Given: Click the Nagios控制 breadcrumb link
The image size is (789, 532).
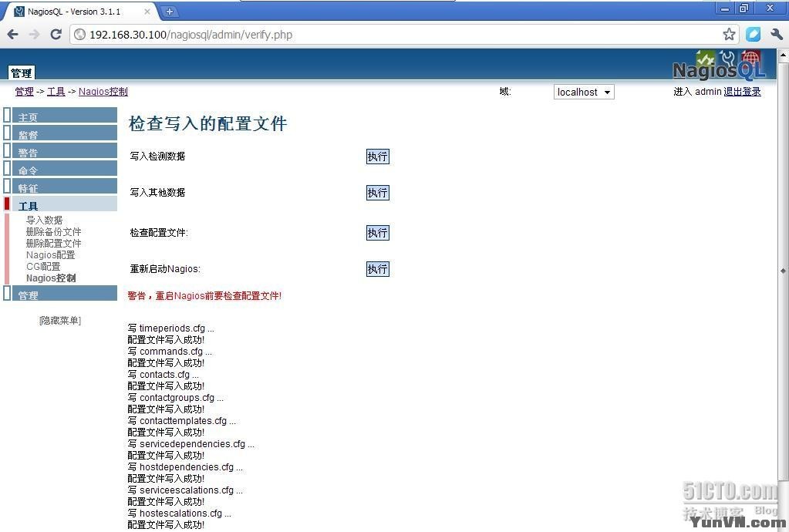Looking at the screenshot, I should pos(103,92).
